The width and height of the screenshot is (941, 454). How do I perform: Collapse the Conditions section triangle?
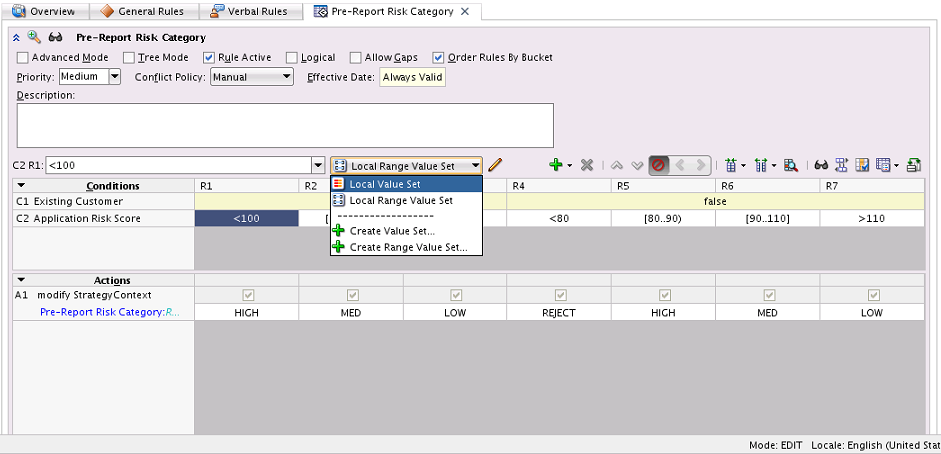(21, 186)
